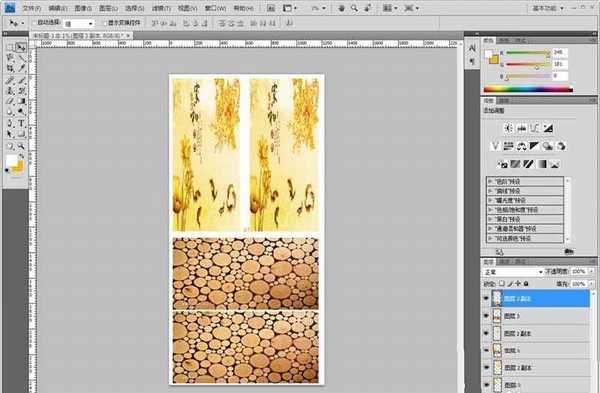
Task: Toggle the 显示变换控件 show transform controls checkbox
Action: pyautogui.click(x=105, y=23)
